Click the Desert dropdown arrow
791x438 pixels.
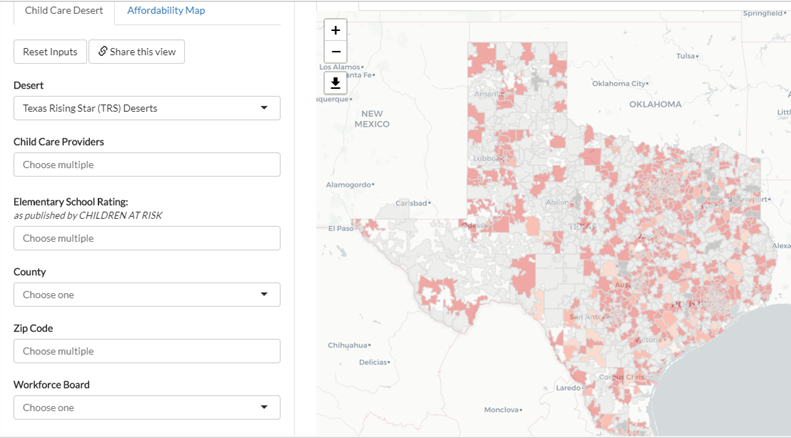click(264, 108)
